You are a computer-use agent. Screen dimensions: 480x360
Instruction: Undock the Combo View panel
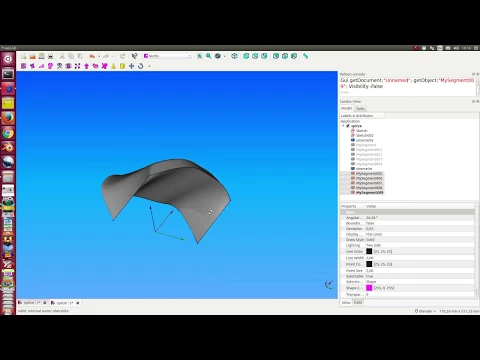[473, 101]
